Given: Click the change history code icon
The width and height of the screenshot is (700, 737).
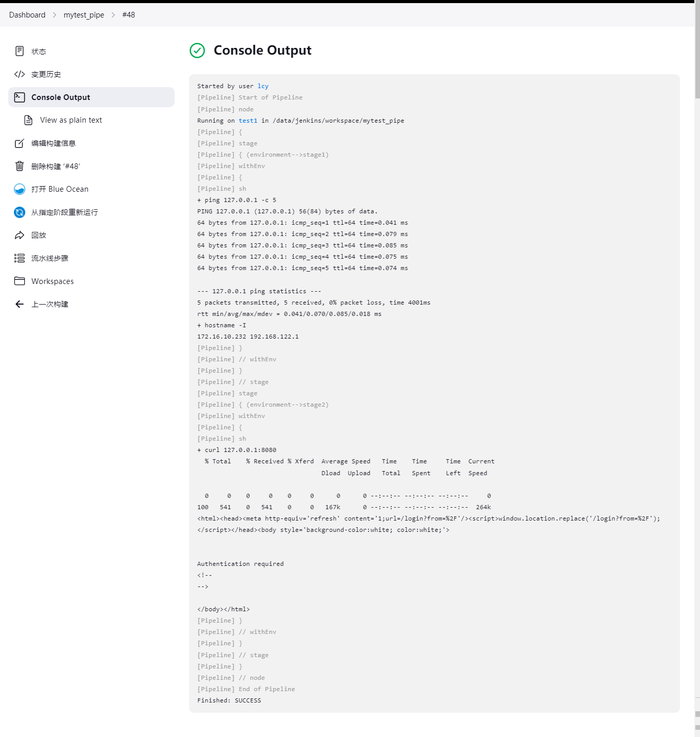Looking at the screenshot, I should click(20, 74).
